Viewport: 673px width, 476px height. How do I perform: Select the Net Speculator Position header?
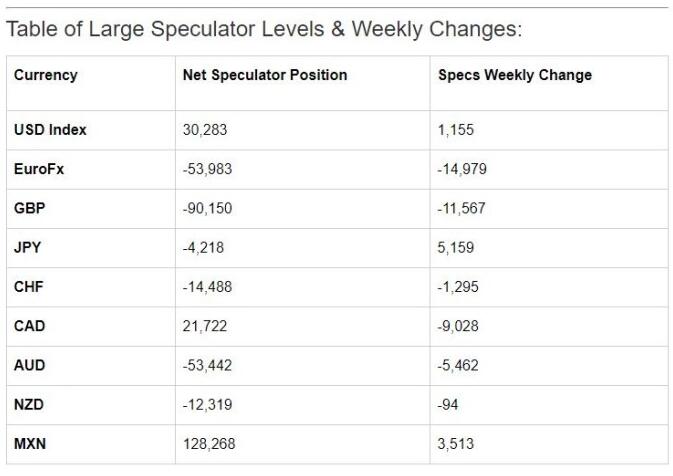[265, 75]
